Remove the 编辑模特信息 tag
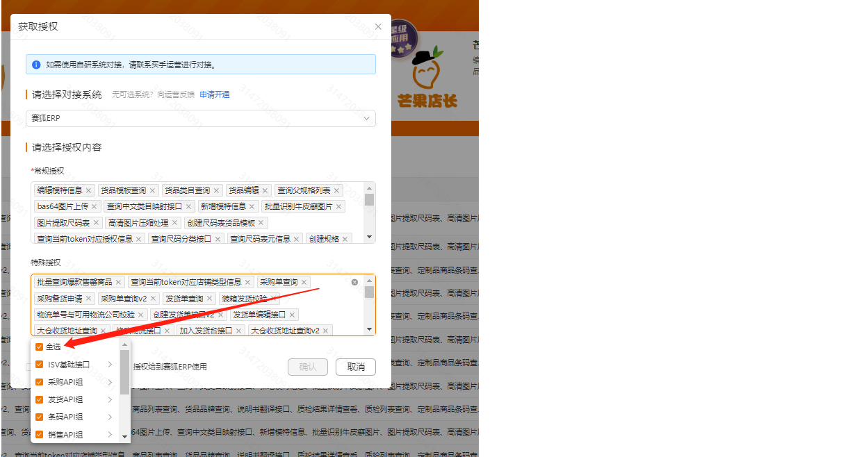 coord(88,190)
